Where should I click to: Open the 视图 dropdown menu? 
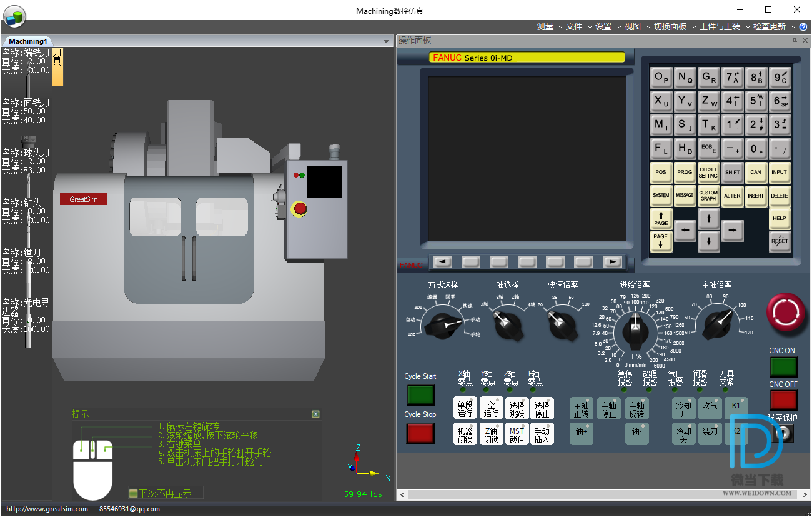[x=637, y=27]
